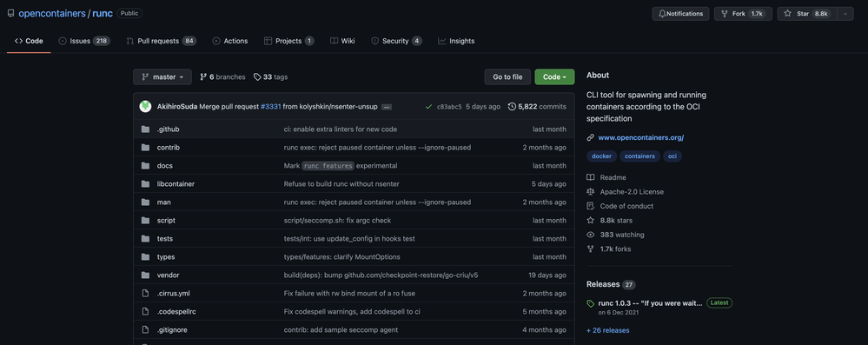Switch to the Code tab
Viewport: 868px width, 345px height.
(29, 41)
